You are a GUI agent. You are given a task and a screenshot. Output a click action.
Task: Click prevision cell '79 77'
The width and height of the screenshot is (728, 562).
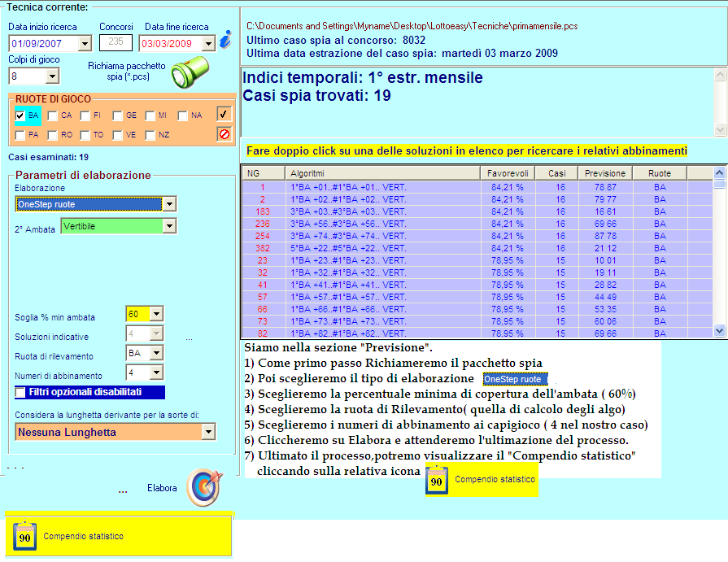pos(605,199)
